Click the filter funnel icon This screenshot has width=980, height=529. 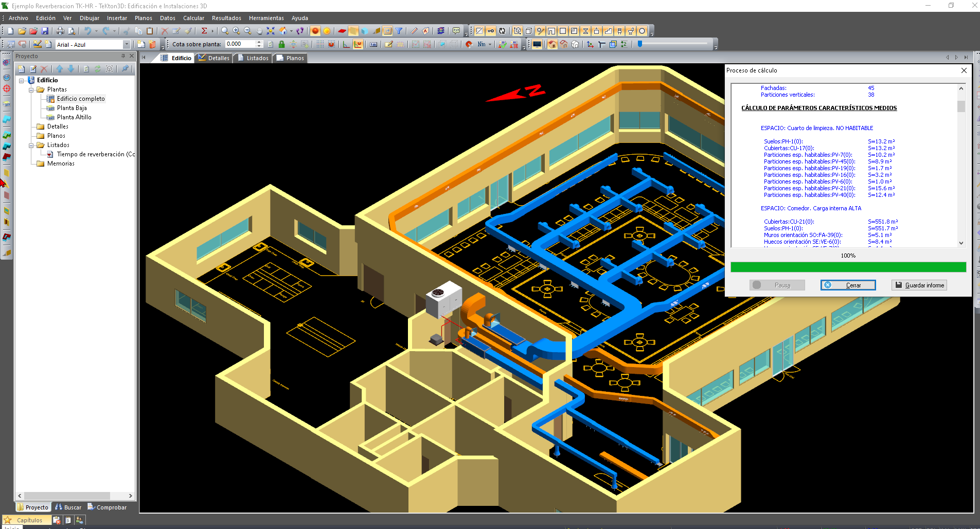pos(399,31)
